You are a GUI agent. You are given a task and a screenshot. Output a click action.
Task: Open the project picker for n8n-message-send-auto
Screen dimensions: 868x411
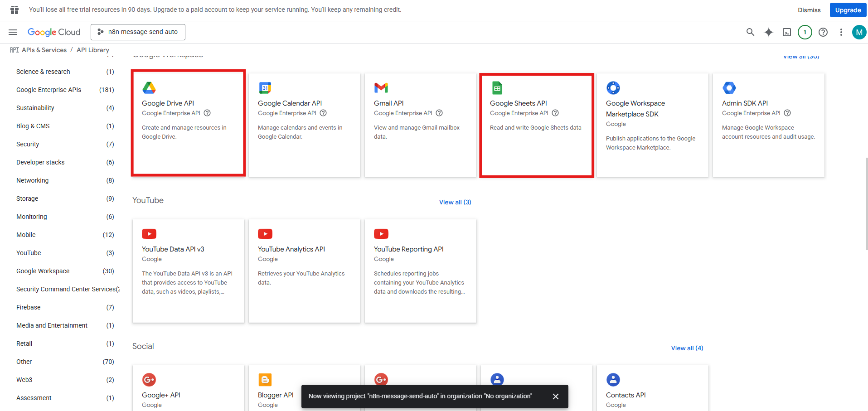click(x=138, y=32)
